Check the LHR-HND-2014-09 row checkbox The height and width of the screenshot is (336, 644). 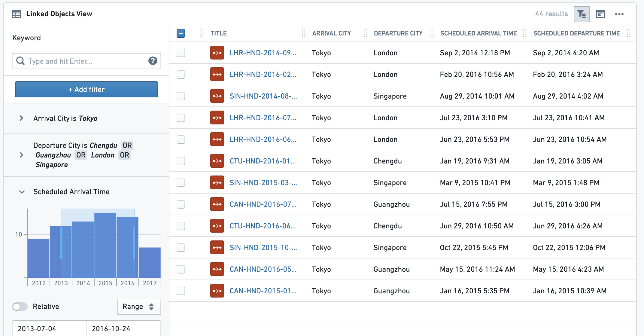[181, 53]
